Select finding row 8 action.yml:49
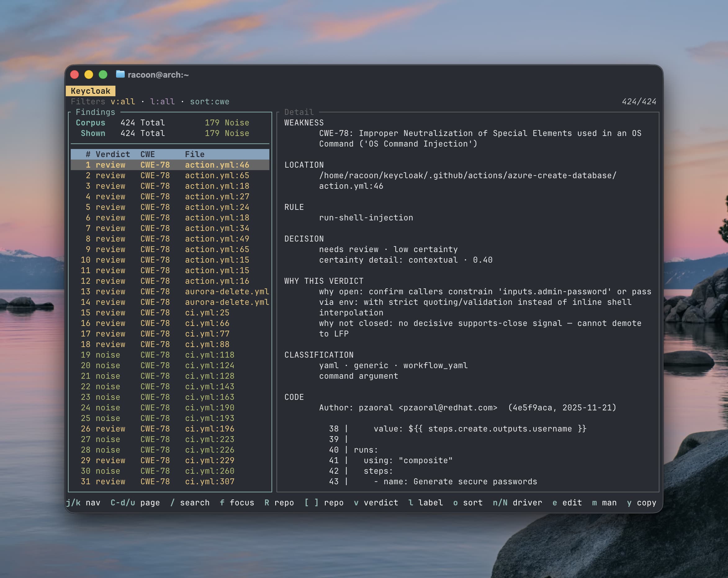The width and height of the screenshot is (728, 578). point(170,239)
